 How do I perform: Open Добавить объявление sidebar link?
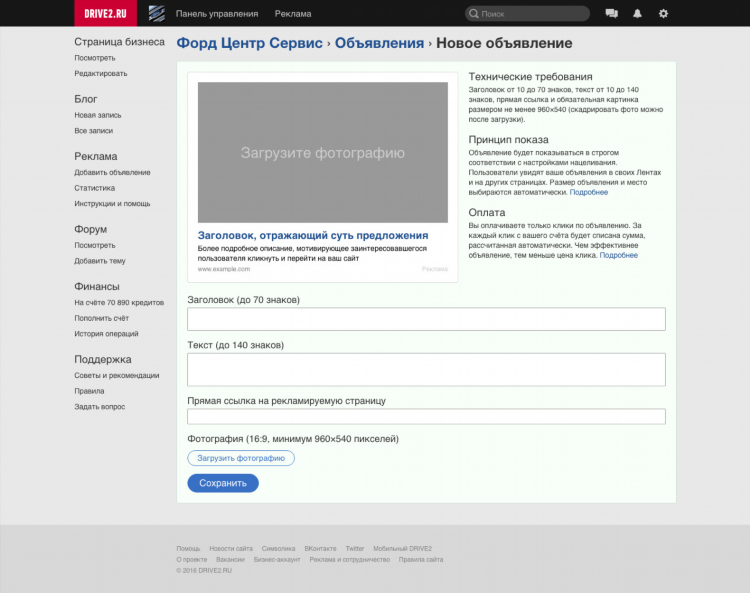tap(112, 173)
